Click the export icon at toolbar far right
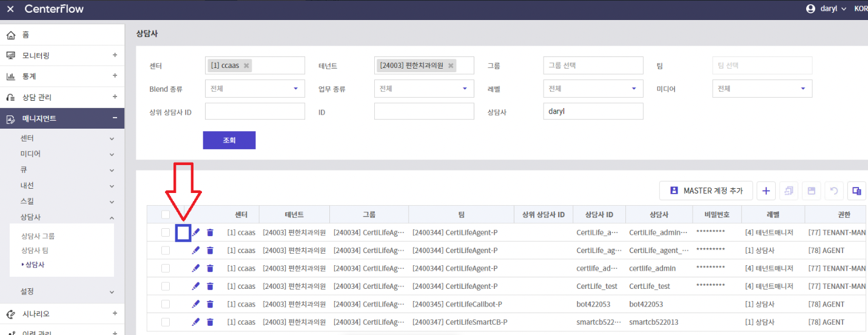Screen dimensions: 868x335 click(856, 191)
